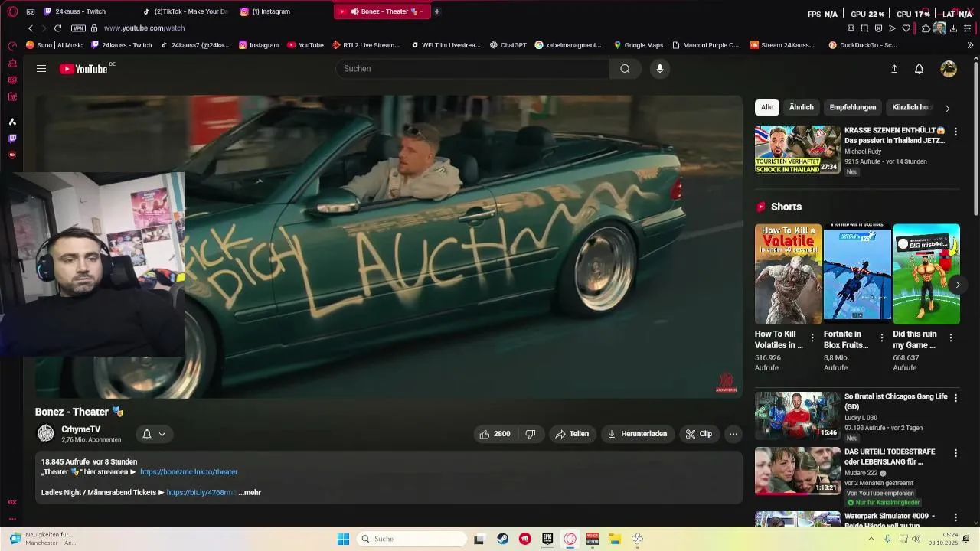
Task: Toggle the VPN badge in address bar
Action: point(78,28)
